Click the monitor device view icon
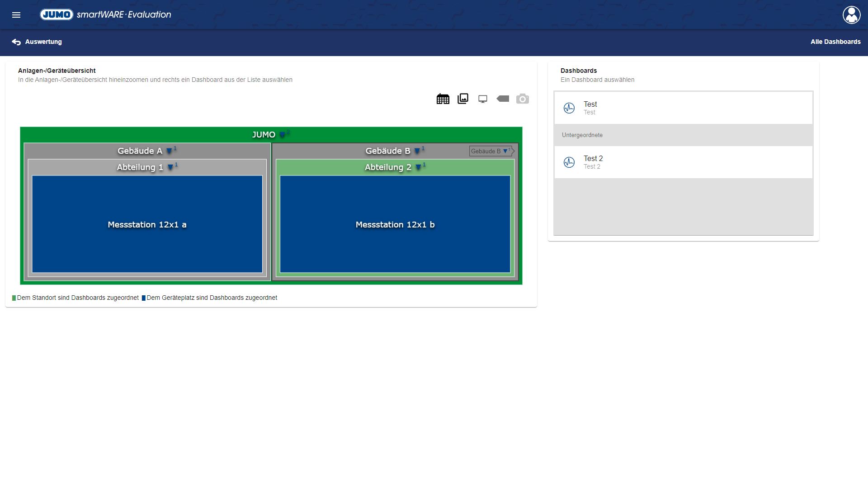This screenshot has height=478, width=868. click(x=483, y=99)
